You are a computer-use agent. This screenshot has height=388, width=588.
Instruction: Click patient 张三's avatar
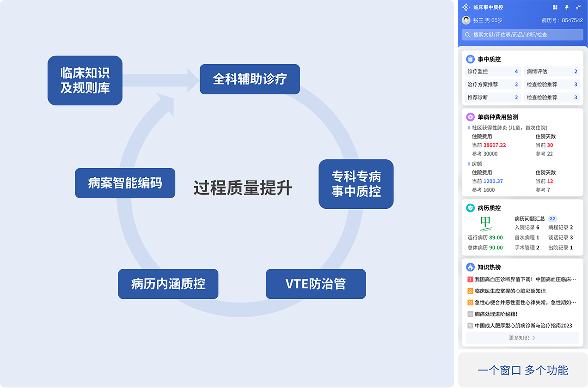(466, 20)
